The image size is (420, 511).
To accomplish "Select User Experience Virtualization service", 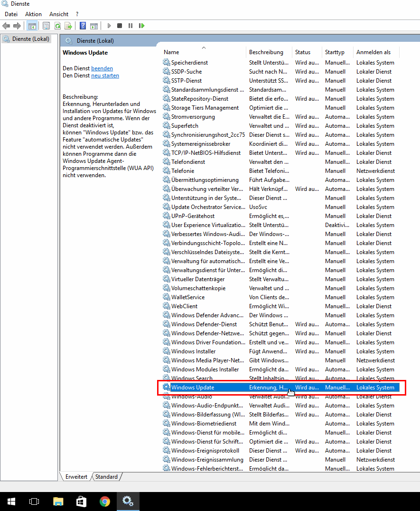I will click(x=280, y=225).
